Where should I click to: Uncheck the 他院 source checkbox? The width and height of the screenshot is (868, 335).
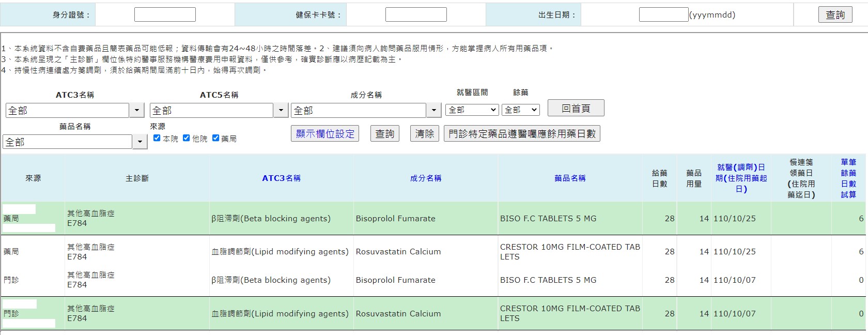[x=187, y=138]
